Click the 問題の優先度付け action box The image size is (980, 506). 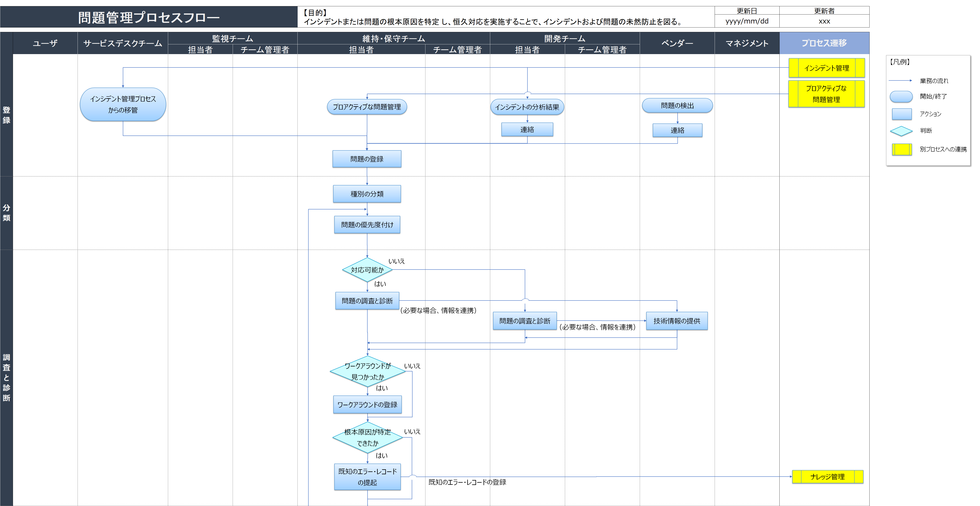(367, 225)
